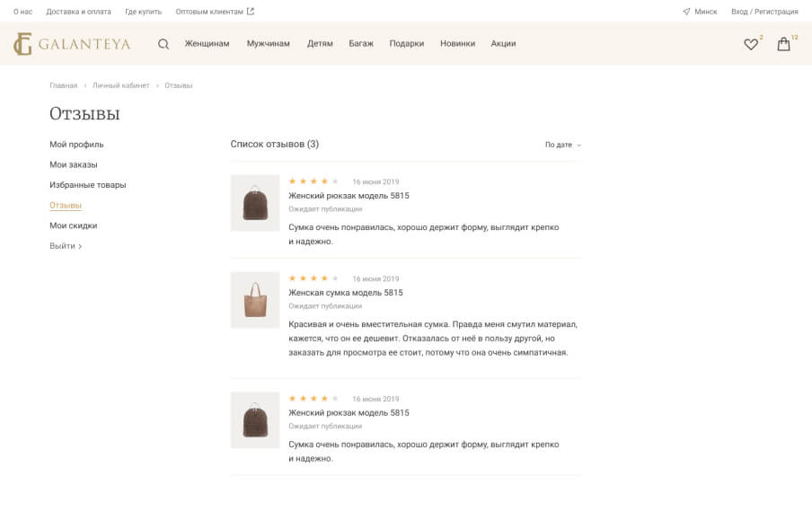Open the search magnifier icon
Screen dimensions: 812x521
163,44
